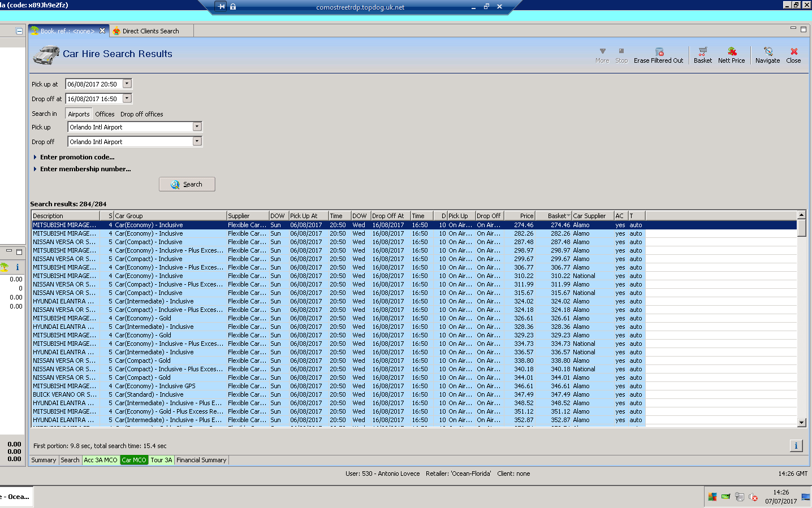Expand the Pick up airport combo box
The height and width of the screenshot is (508, 812).
pos(197,127)
